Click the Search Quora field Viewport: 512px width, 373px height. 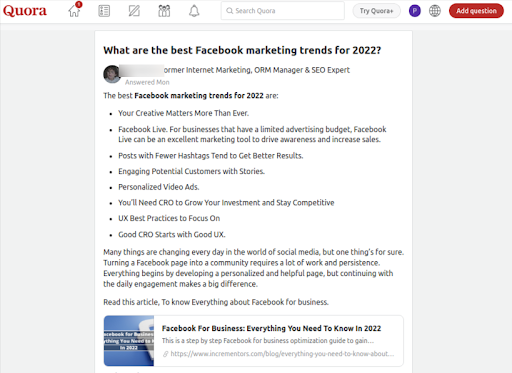[x=283, y=11]
